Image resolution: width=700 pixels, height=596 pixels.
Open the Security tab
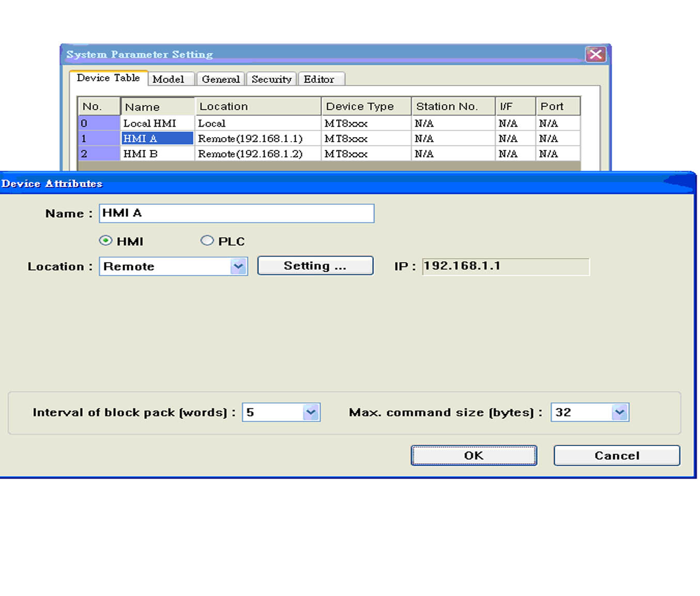click(x=271, y=79)
